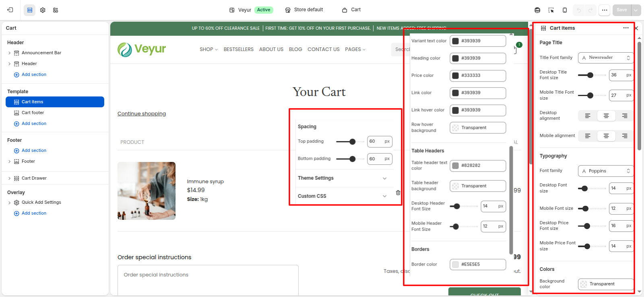
Task: Click the redo arrow icon
Action: pyautogui.click(x=590, y=10)
